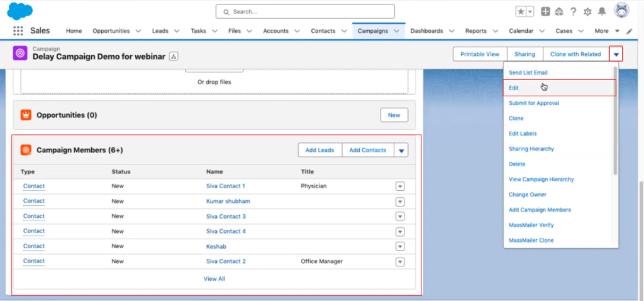This screenshot has width=644, height=301.
Task: Open Kumar shubham member link
Action: point(228,201)
